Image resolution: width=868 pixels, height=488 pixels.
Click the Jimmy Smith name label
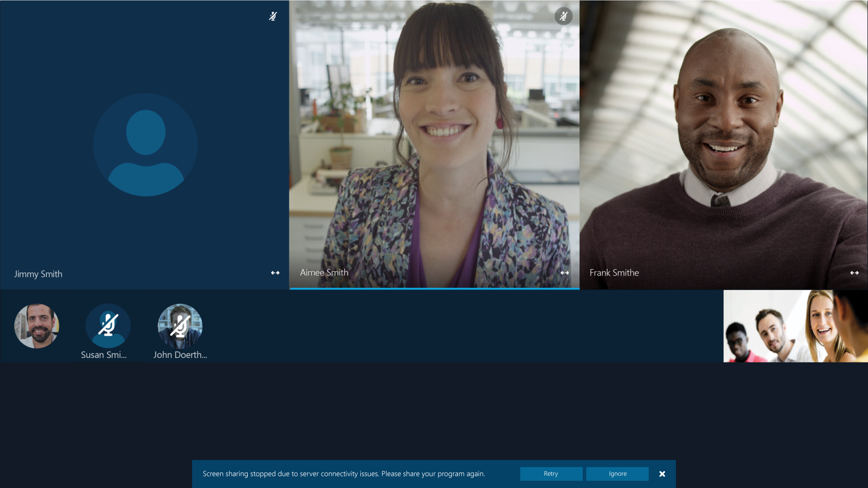pyautogui.click(x=38, y=274)
